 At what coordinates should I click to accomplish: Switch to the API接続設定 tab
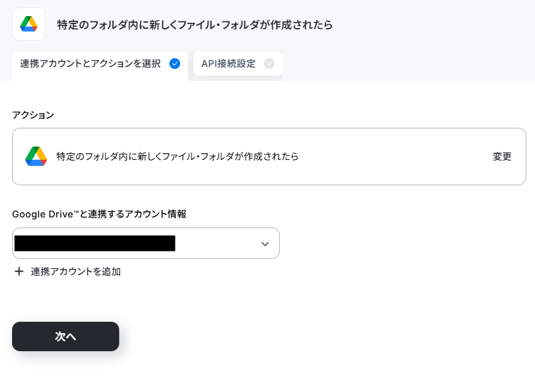tap(238, 64)
